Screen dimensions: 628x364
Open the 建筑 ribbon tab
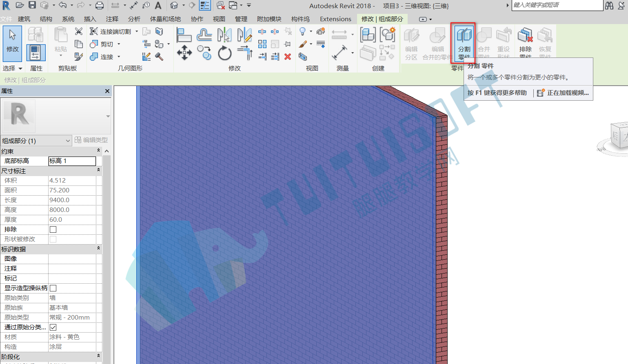(x=24, y=19)
